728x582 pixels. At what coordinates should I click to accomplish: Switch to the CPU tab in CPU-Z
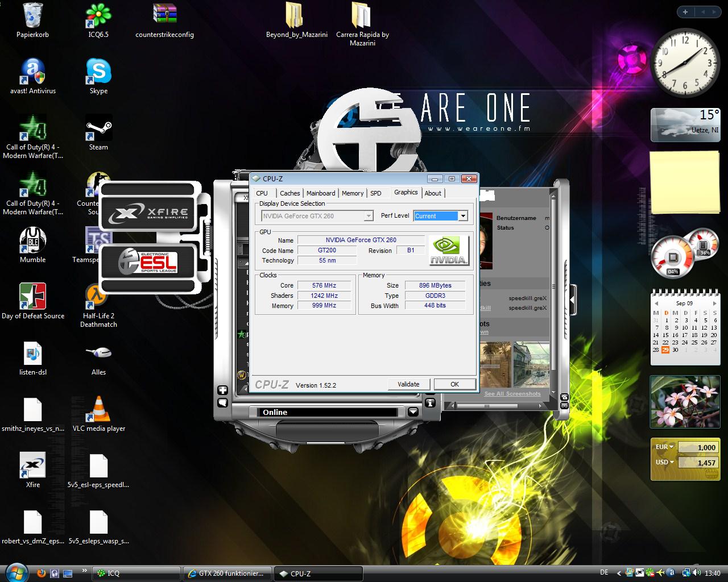coord(262,193)
